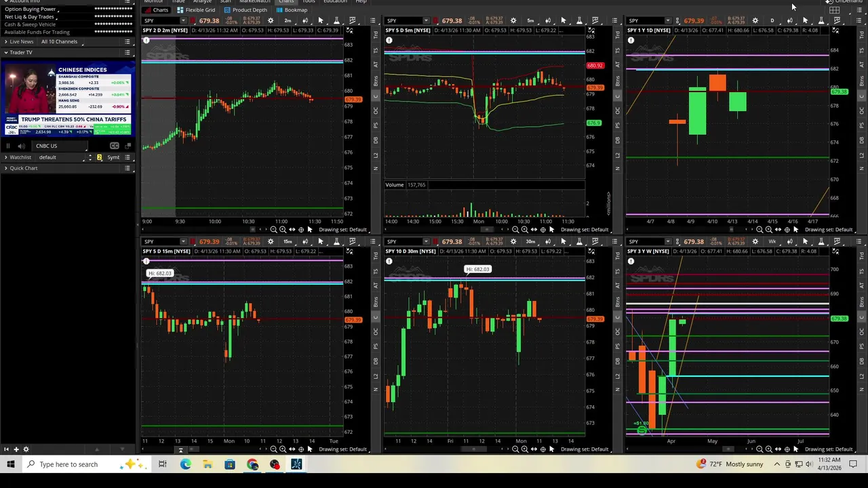Open the 5m timeframe selector

pyautogui.click(x=530, y=21)
